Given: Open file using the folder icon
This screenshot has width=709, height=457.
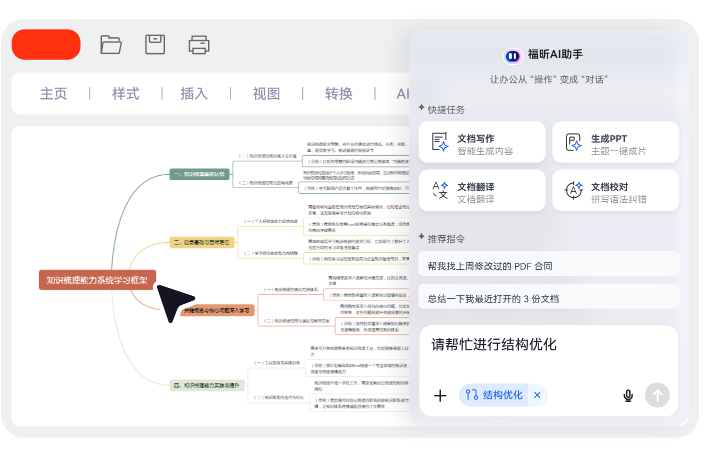Looking at the screenshot, I should [x=111, y=45].
